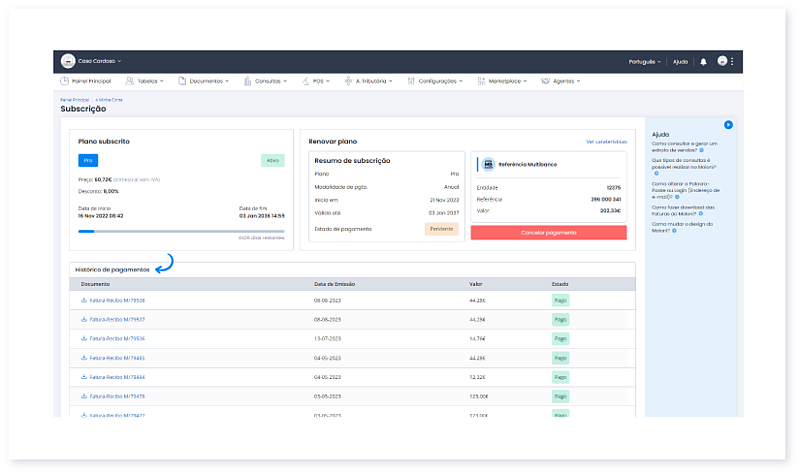Click the Agentes handshake icon
This screenshot has height=474, width=800.
545,81
